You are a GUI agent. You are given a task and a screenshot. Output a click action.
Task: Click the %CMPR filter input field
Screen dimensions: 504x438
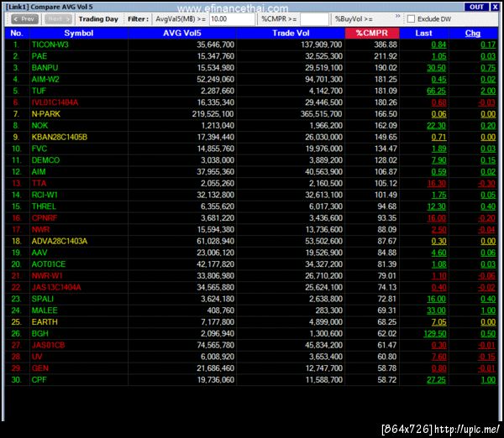click(x=314, y=19)
